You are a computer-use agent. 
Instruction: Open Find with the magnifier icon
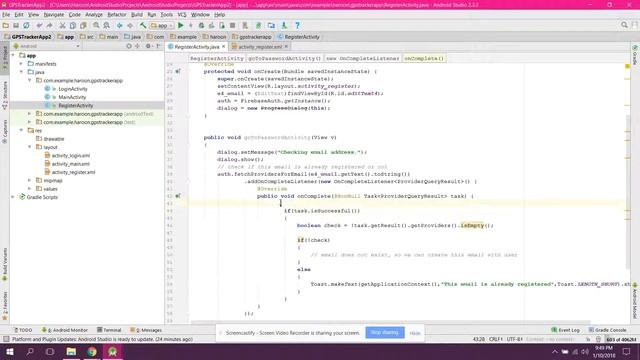click(x=96, y=25)
